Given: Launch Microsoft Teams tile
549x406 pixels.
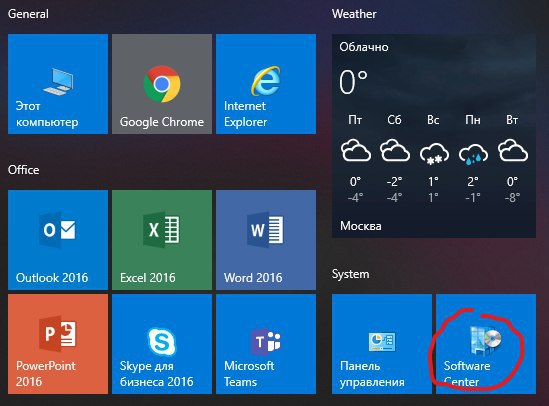Looking at the screenshot, I should pos(266,344).
